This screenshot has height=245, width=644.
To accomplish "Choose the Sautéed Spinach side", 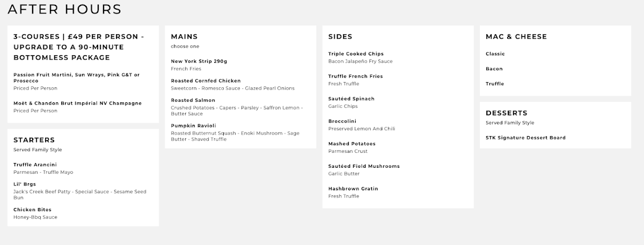I will [351, 99].
